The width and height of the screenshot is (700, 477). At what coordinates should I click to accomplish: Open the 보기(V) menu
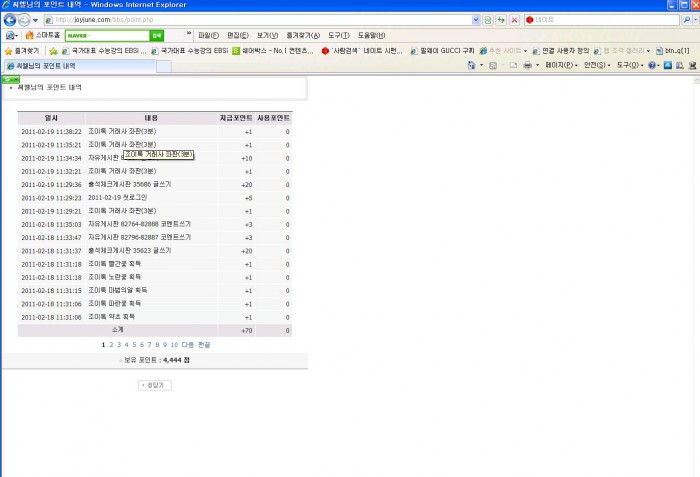(267, 35)
